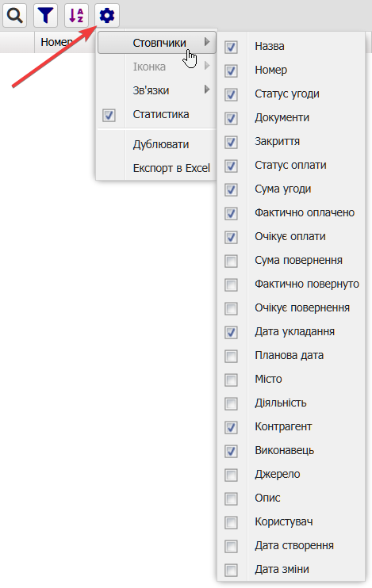The width and height of the screenshot is (372, 588).
Task: Choose Експорт в Excel
Action: pos(171,168)
